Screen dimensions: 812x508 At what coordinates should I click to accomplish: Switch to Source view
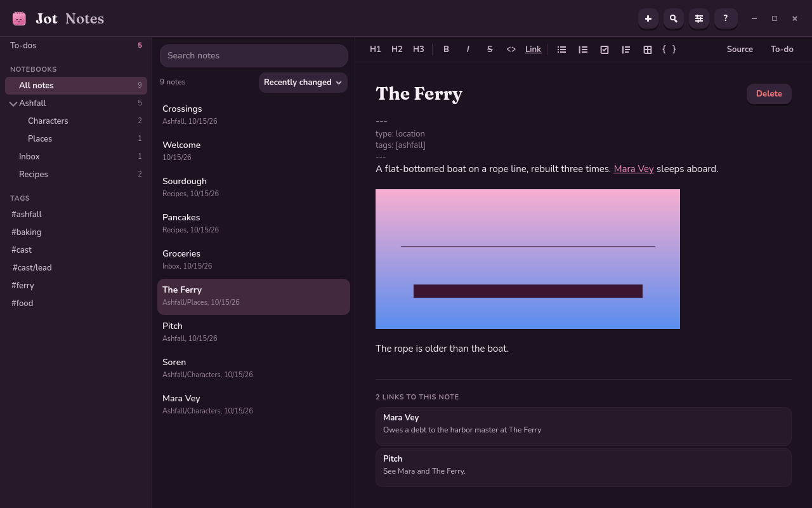tap(740, 49)
